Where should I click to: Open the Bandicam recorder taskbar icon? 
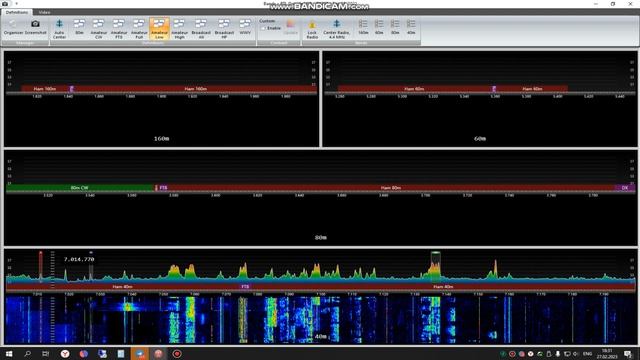tap(177, 353)
